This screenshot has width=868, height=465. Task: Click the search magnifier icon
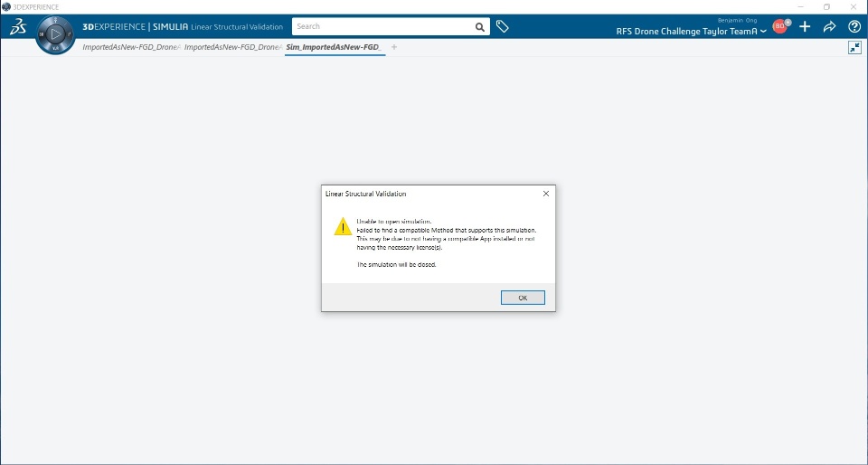tap(480, 26)
